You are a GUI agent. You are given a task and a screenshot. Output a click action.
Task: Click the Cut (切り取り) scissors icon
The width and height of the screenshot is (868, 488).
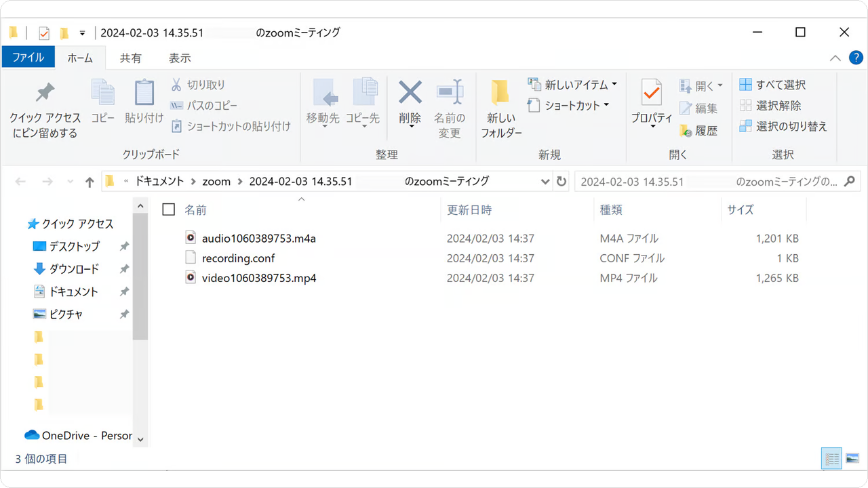click(x=176, y=85)
